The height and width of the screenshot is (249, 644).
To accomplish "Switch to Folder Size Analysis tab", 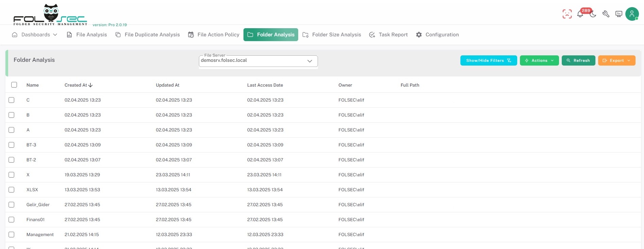I will point(332,35).
